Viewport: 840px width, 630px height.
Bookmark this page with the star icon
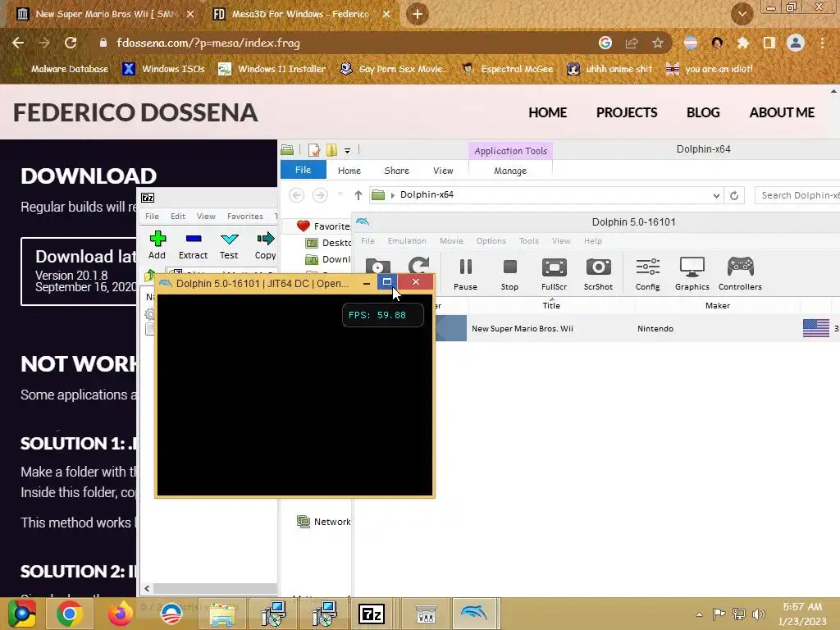pyautogui.click(x=658, y=43)
